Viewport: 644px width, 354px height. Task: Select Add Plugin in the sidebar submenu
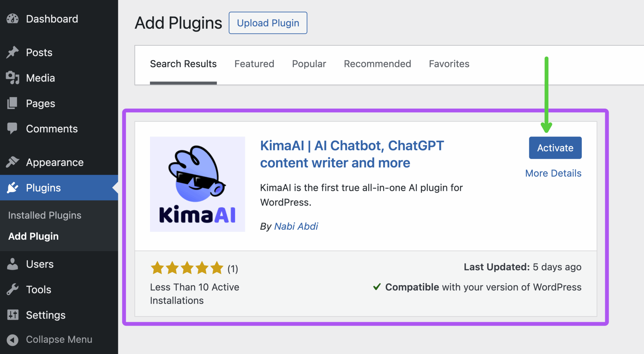click(33, 236)
